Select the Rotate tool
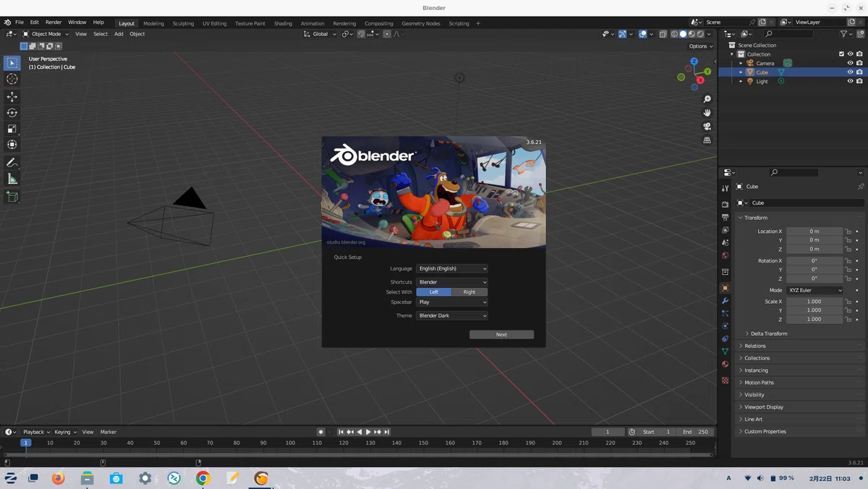868x489 pixels. pyautogui.click(x=12, y=113)
